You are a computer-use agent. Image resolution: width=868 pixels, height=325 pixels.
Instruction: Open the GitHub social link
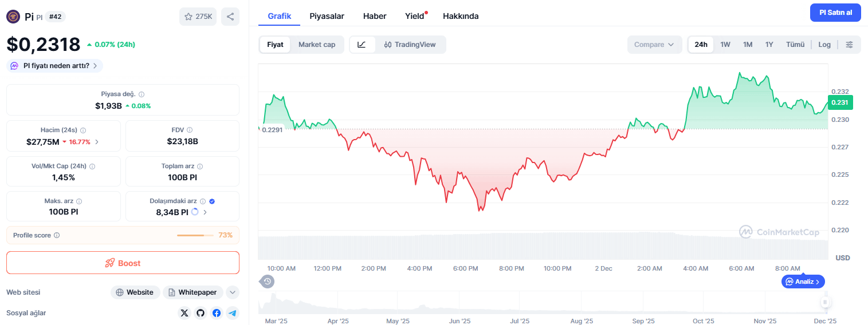pyautogui.click(x=200, y=313)
